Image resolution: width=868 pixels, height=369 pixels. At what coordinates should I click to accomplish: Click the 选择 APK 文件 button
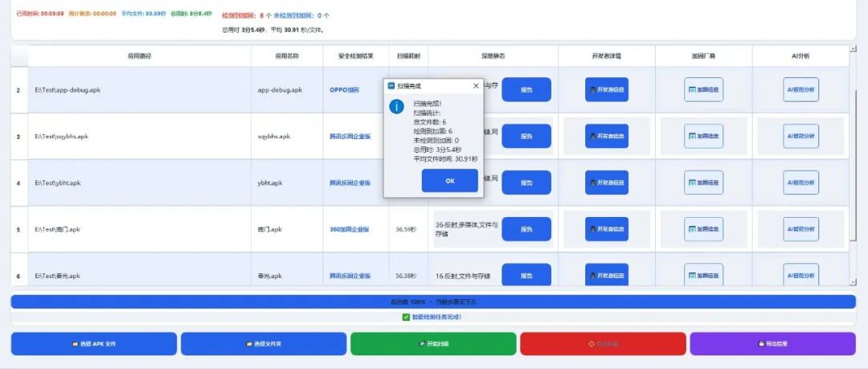coord(94,343)
